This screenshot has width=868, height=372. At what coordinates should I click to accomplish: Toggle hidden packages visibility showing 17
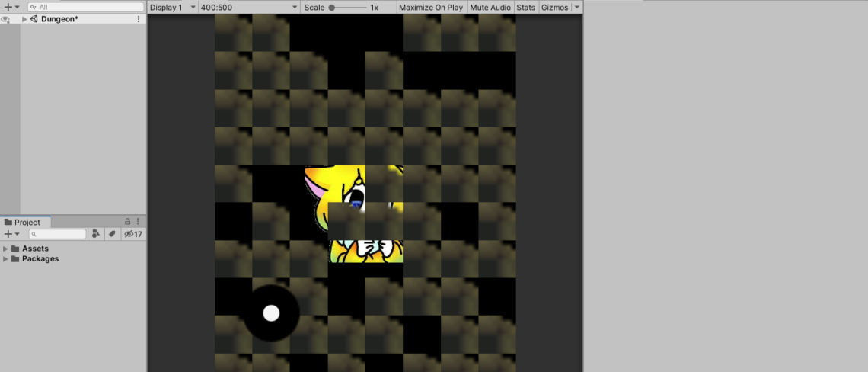(133, 234)
